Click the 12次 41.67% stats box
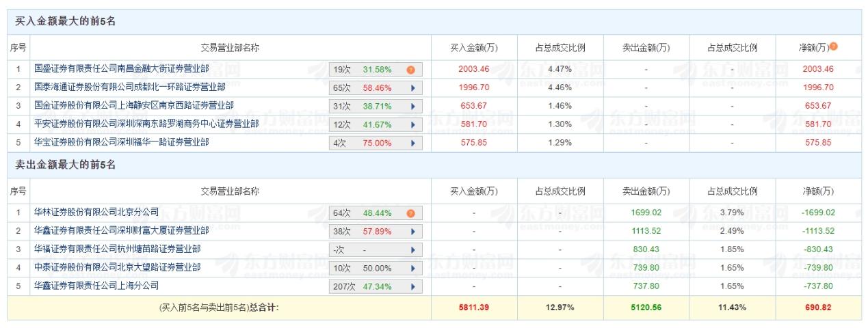The width and height of the screenshot is (868, 328). [x=376, y=125]
